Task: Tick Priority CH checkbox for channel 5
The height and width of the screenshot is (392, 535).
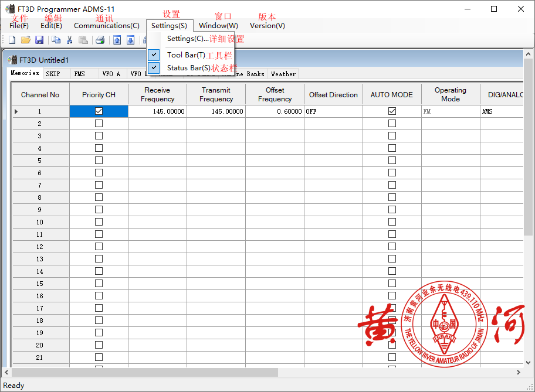Action: click(x=99, y=161)
